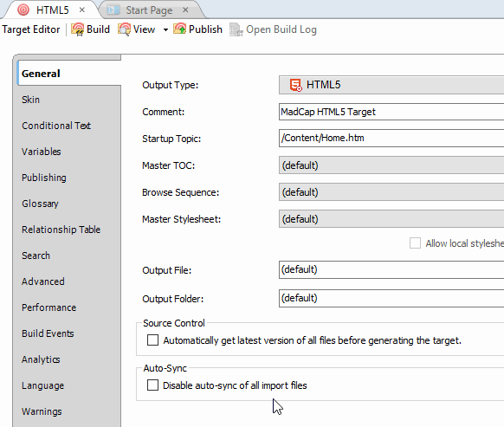Click the Publish button label
Viewport: 504px width, 427px height.
click(x=205, y=29)
